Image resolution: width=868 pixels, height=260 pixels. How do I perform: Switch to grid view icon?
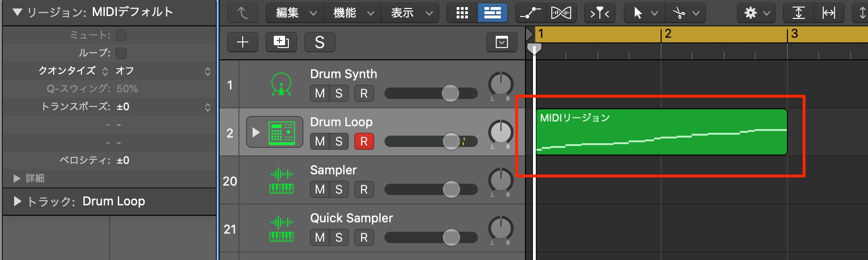pos(462,13)
